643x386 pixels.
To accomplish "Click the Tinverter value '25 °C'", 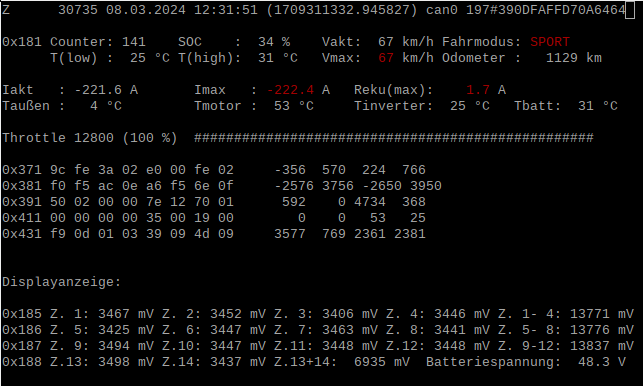I will [470, 106].
